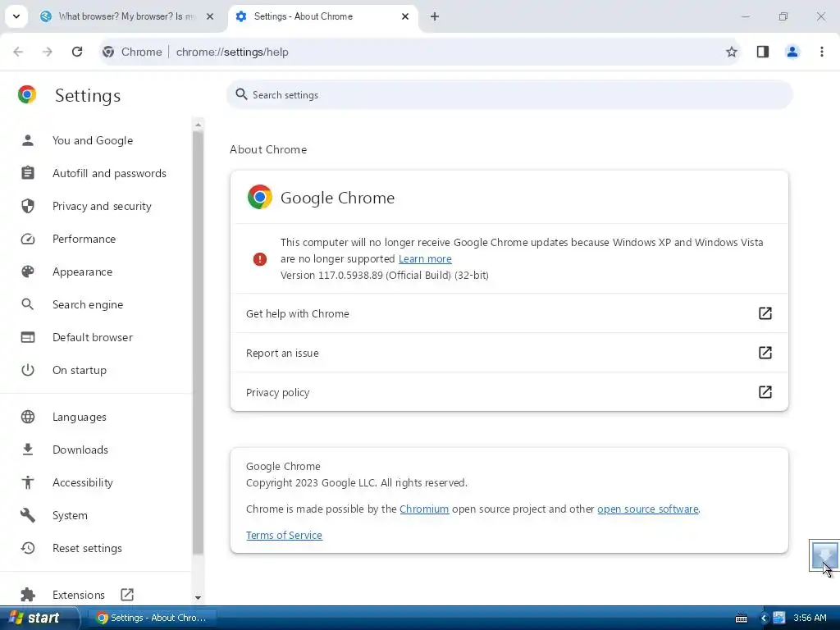Click the Privacy policy external-link icon
This screenshot has height=630, width=840.
click(x=765, y=392)
